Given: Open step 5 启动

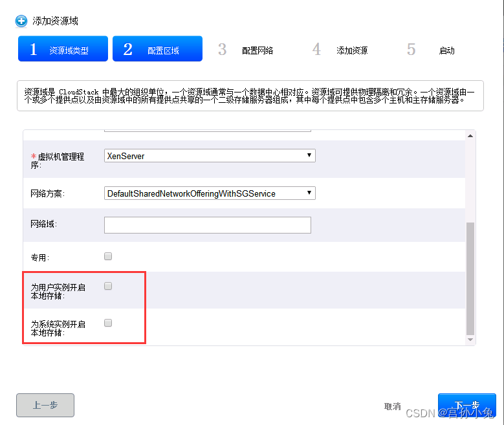Looking at the screenshot, I should [x=431, y=50].
